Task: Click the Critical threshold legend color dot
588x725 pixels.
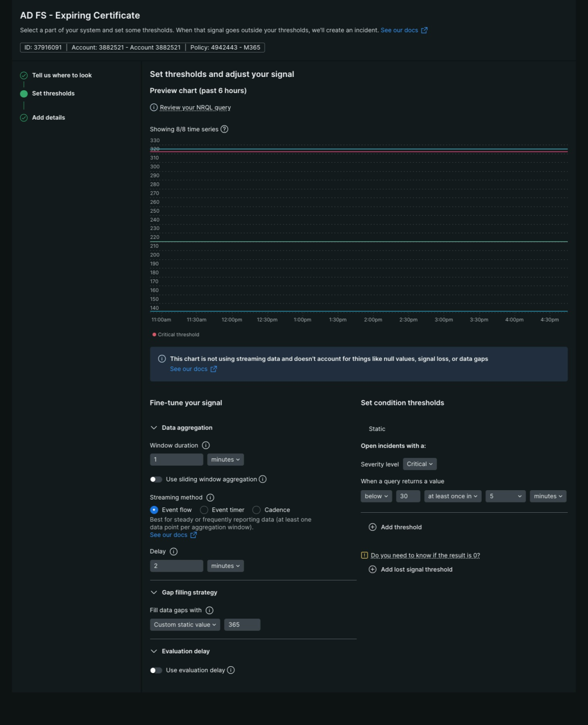Action: [154, 335]
